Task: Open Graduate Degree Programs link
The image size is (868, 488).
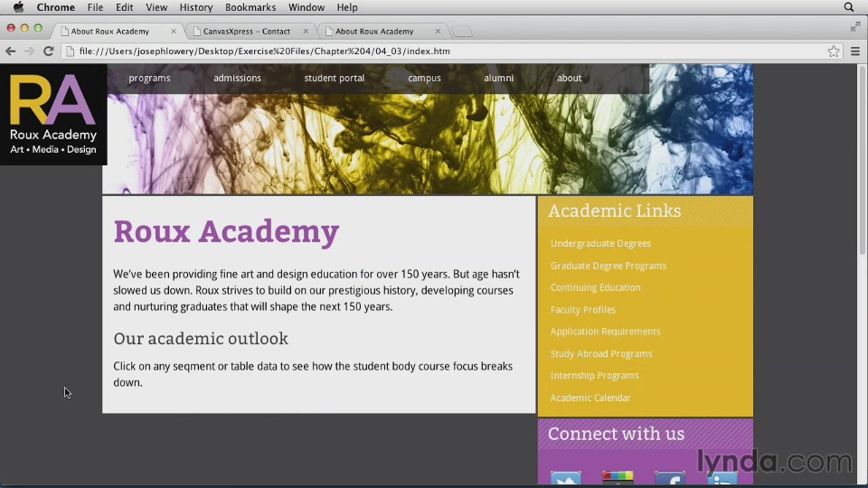Action: coord(609,266)
